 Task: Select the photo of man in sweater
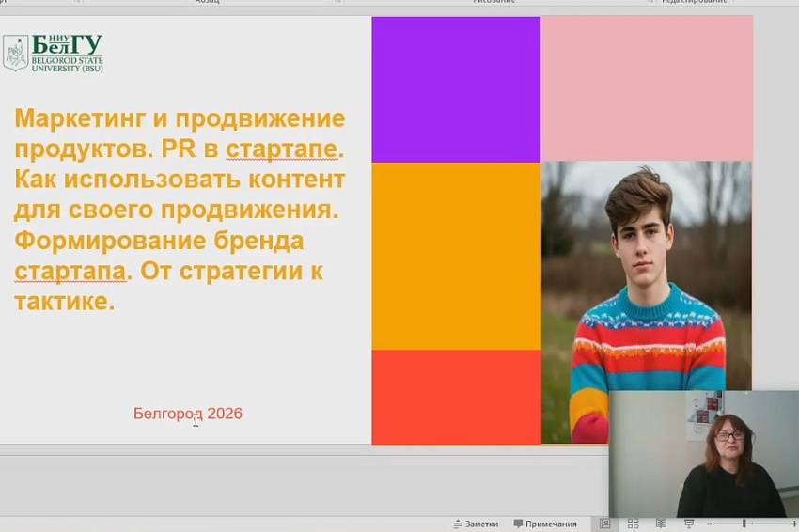pos(647,273)
